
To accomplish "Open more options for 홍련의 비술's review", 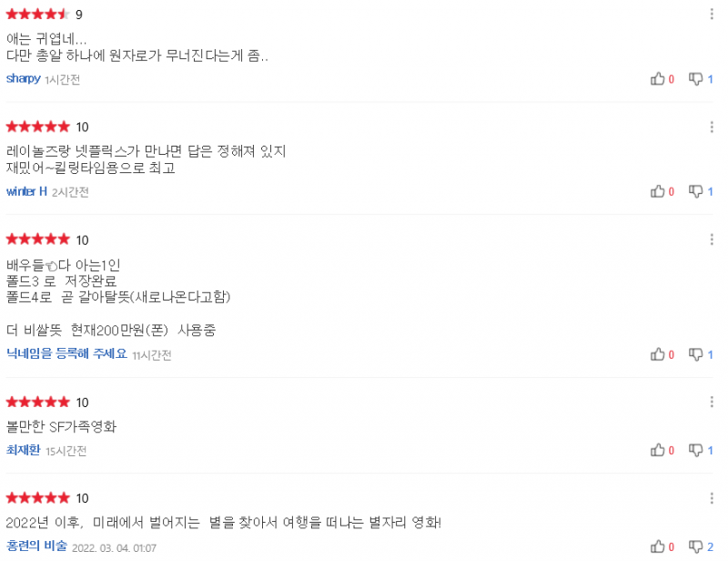I will tap(712, 498).
